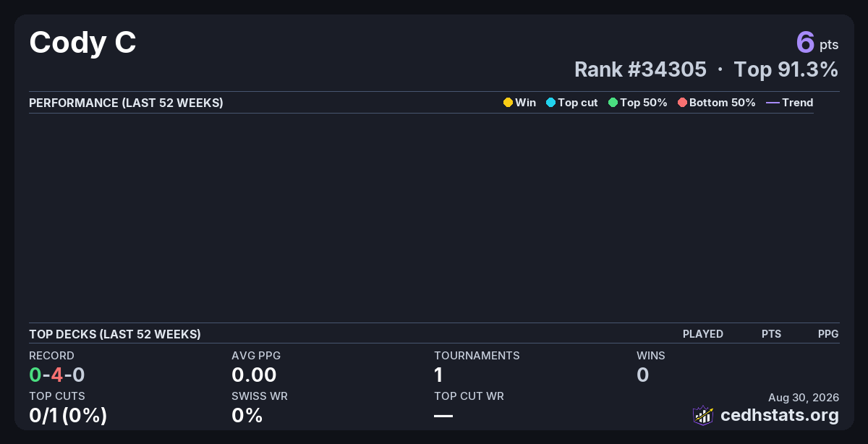Image resolution: width=868 pixels, height=444 pixels.
Task: Select the Performance (Last 52 Weeks) heading
Action: [126, 103]
